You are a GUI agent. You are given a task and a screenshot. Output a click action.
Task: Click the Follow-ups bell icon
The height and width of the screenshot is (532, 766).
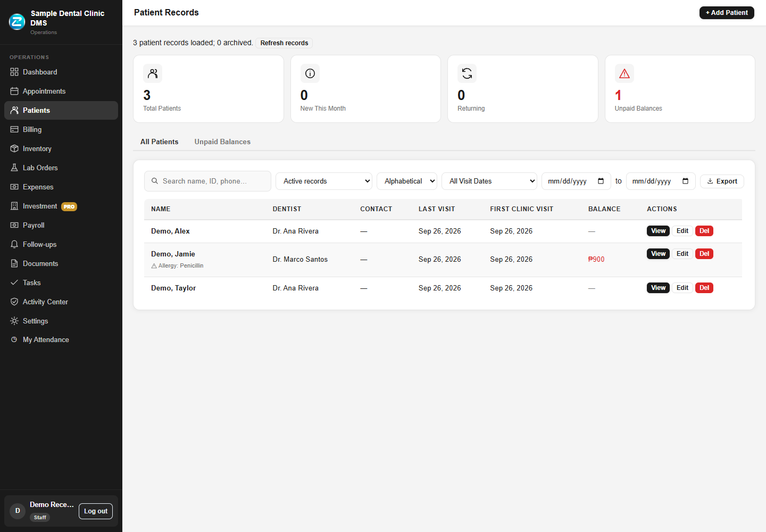tap(14, 244)
